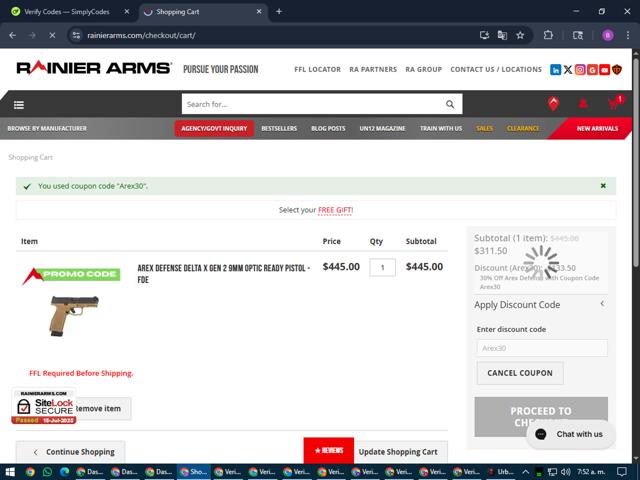The width and height of the screenshot is (640, 480).
Task: Open the Clearance section
Action: point(523,128)
